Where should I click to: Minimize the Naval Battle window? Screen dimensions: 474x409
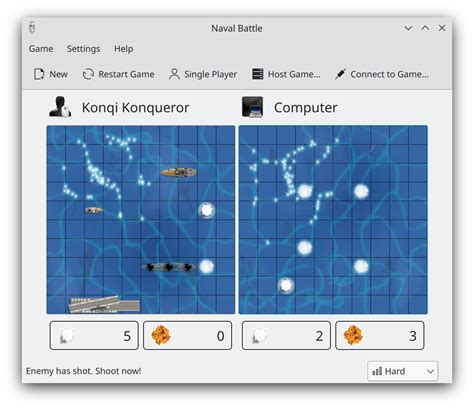tap(408, 28)
